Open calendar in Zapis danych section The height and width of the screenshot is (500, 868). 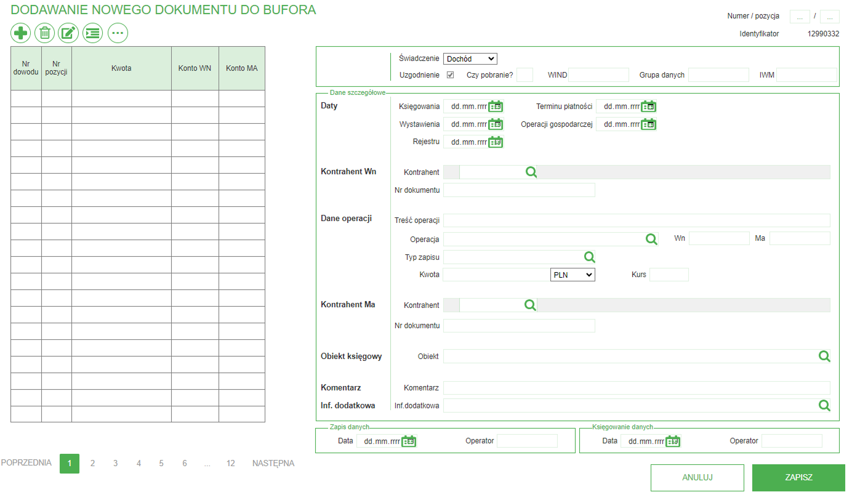[409, 441]
